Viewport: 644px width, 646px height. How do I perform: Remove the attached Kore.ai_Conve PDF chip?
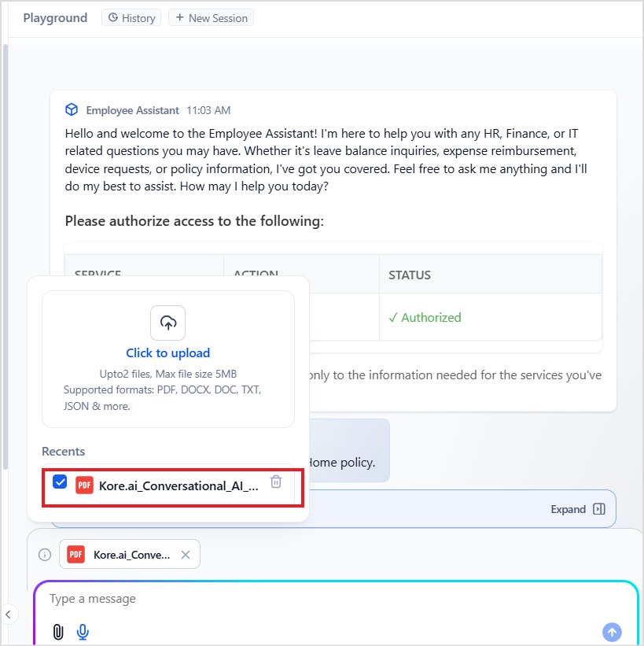(186, 555)
